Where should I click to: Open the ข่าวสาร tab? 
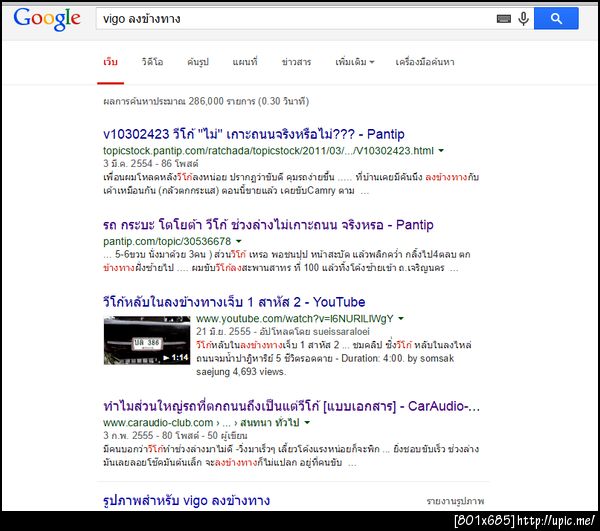tap(297, 62)
